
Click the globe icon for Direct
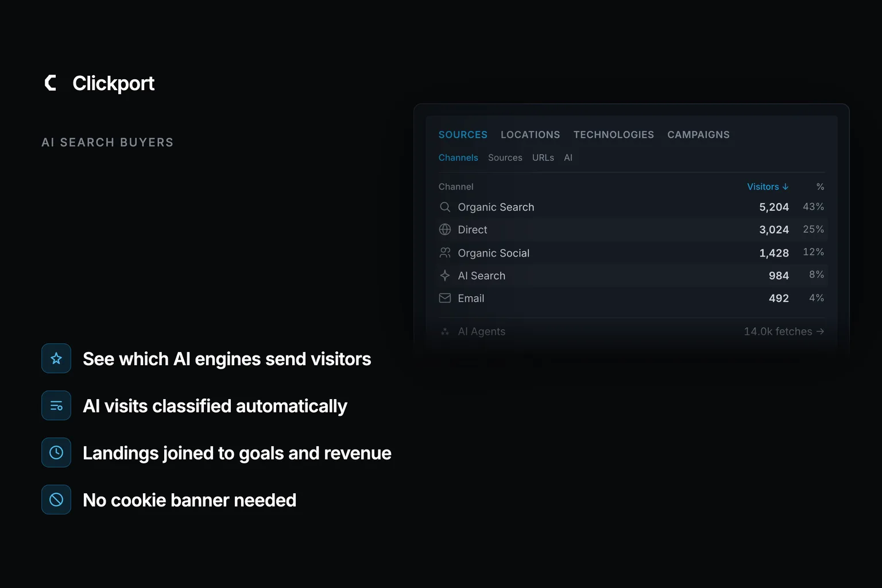pyautogui.click(x=445, y=230)
